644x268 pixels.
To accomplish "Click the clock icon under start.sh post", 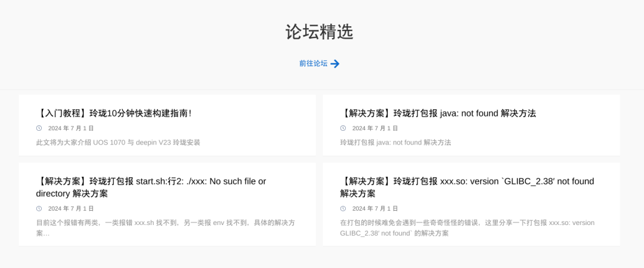I will click(x=39, y=209).
